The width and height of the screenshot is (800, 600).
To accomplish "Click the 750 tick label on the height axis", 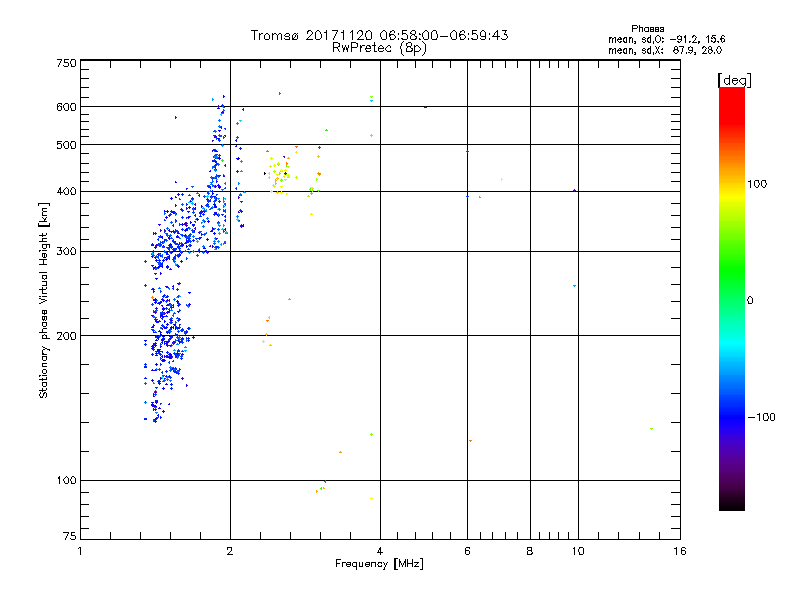I will [x=66, y=63].
